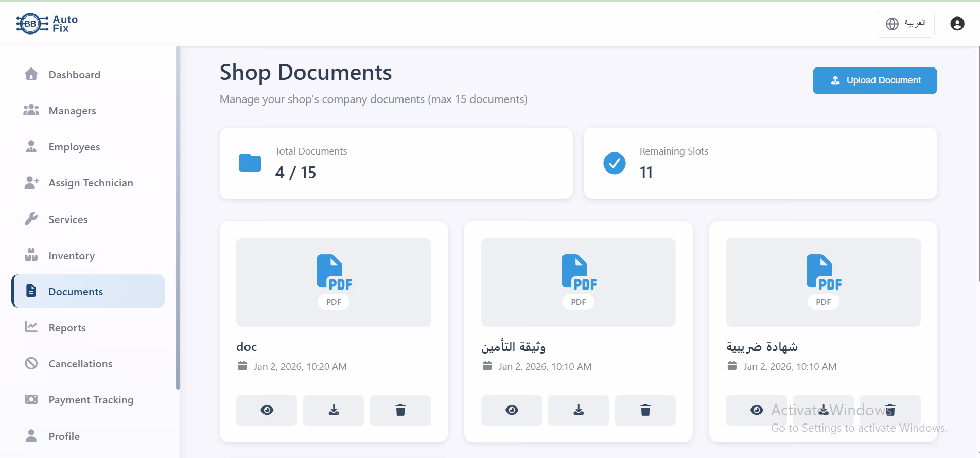Image resolution: width=980 pixels, height=458 pixels.
Task: Click the PDF thumbnail of 'doc'
Action: point(334,282)
